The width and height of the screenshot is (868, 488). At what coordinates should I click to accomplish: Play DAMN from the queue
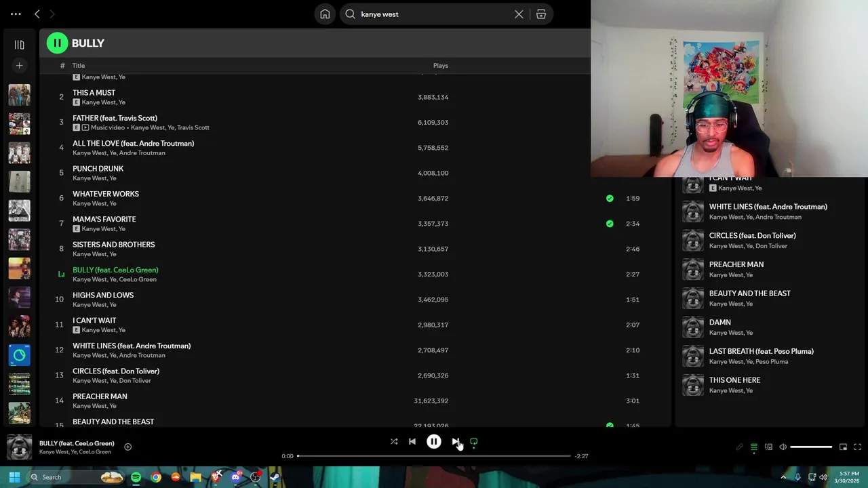point(719,323)
